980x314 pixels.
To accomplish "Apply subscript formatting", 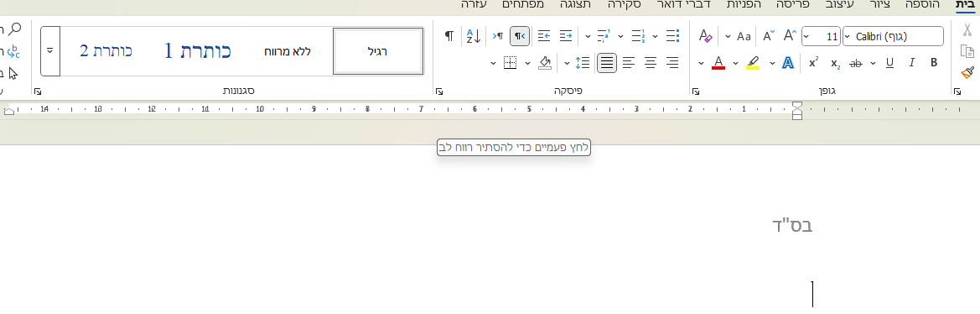I will coord(835,63).
